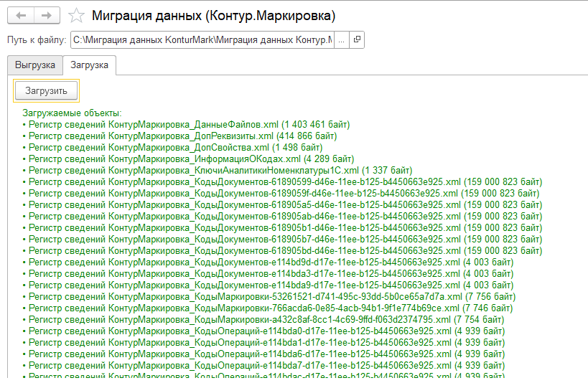This screenshot has height=383, width=588.
Task: Select the КодыДокументов-61890599 row
Action: (x=282, y=182)
